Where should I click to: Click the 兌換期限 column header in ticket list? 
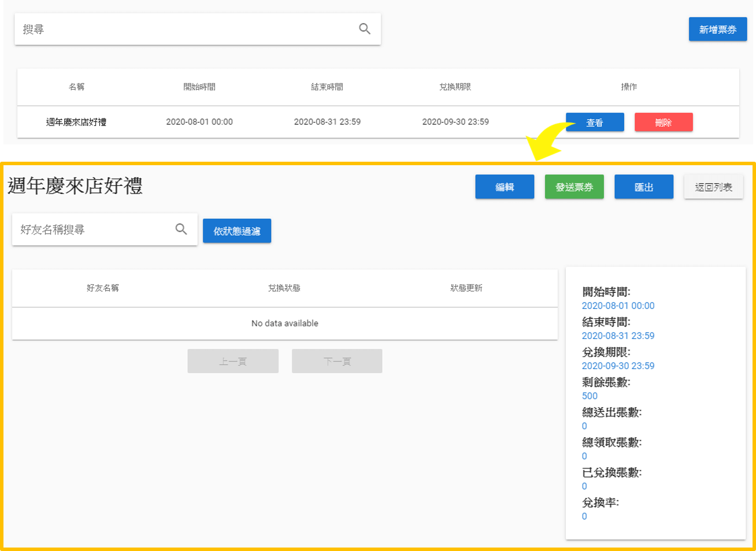455,87
